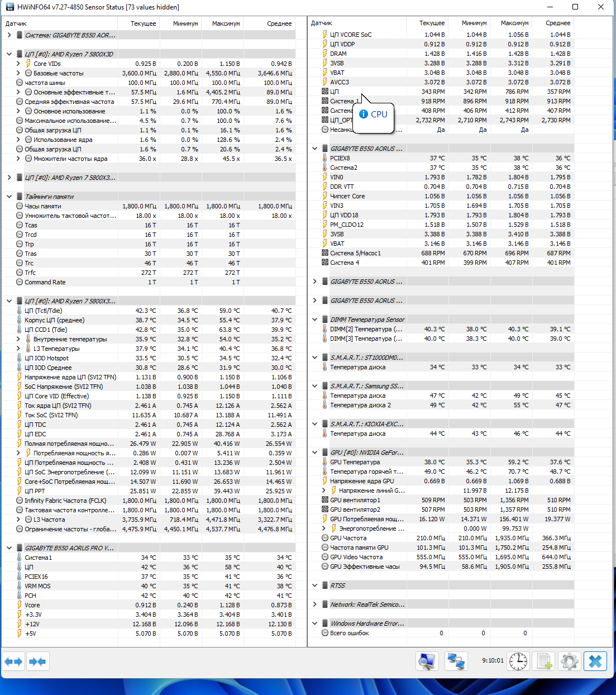Click thermometer icon of ЦП IOD Hotspot
This screenshot has width=616, height=695.
click(x=20, y=358)
